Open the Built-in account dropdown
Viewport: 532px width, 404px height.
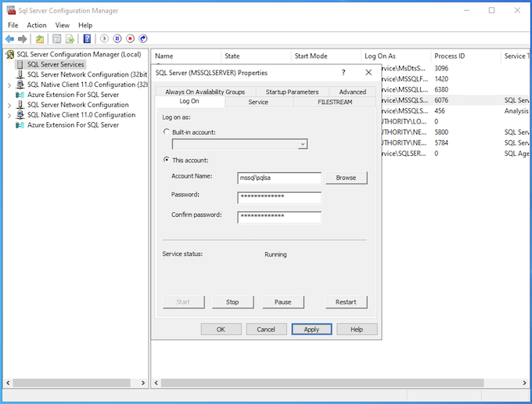pyautogui.click(x=303, y=144)
